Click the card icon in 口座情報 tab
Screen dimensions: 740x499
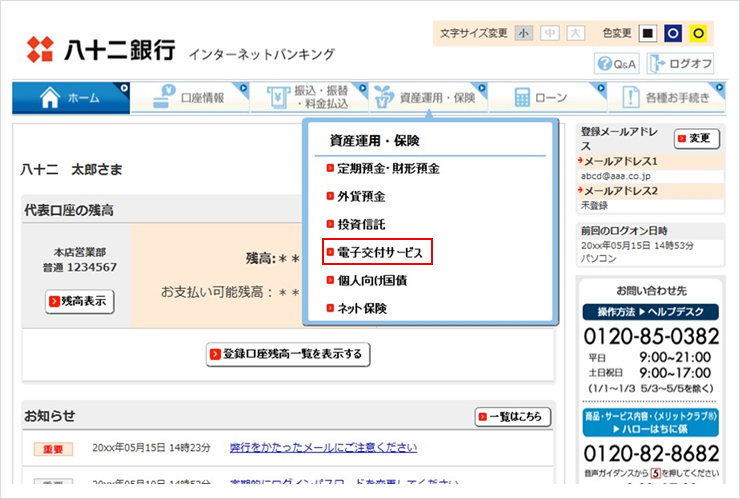point(164,96)
